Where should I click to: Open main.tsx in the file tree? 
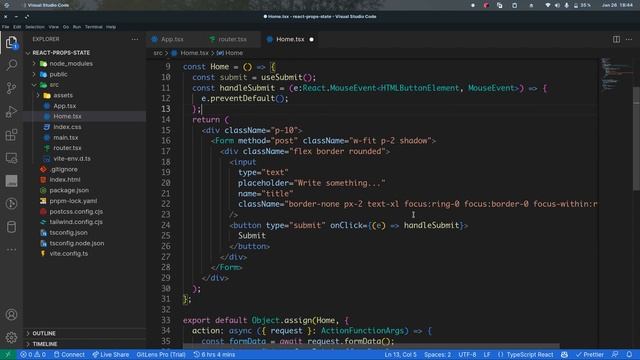tap(84, 138)
